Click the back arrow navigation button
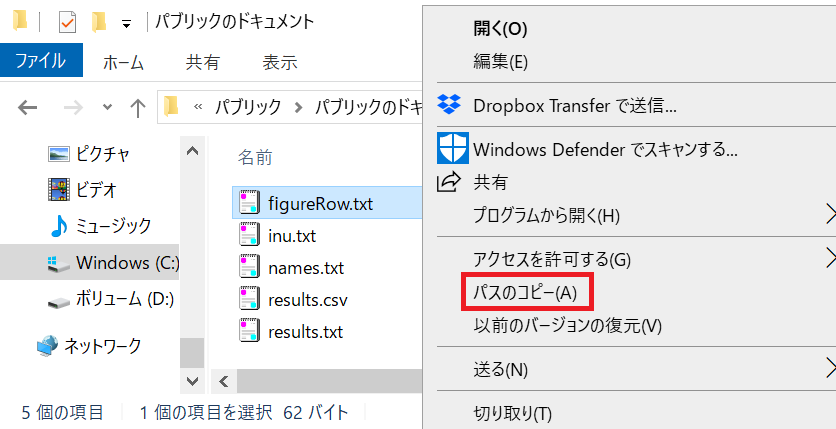 pos(27,107)
